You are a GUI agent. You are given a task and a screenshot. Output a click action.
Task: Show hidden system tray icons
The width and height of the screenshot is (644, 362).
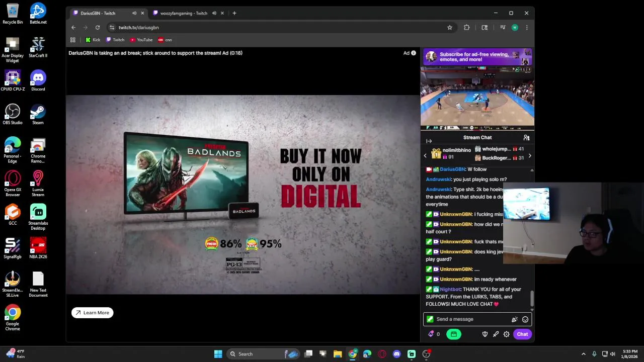coord(584,354)
